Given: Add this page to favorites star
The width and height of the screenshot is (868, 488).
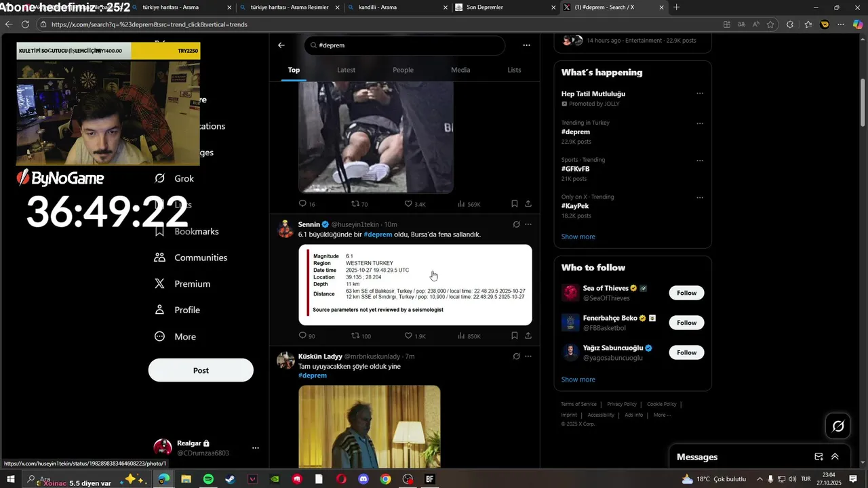Looking at the screenshot, I should coord(770,24).
